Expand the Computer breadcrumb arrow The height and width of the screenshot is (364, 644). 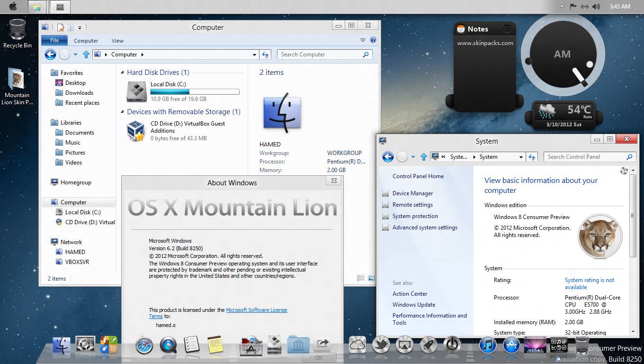tap(142, 55)
